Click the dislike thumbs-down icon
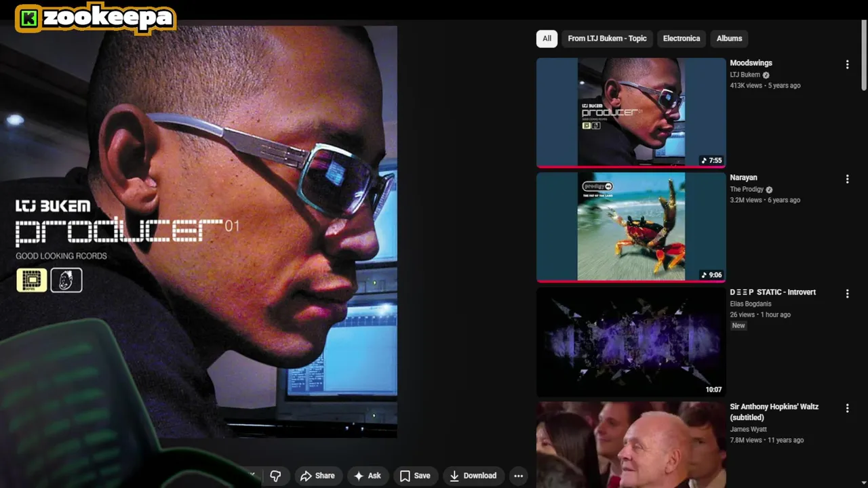 pos(275,476)
